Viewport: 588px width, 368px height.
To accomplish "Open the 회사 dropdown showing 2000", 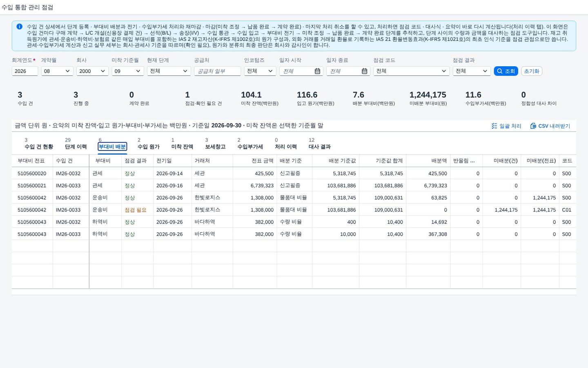I will tap(92, 71).
